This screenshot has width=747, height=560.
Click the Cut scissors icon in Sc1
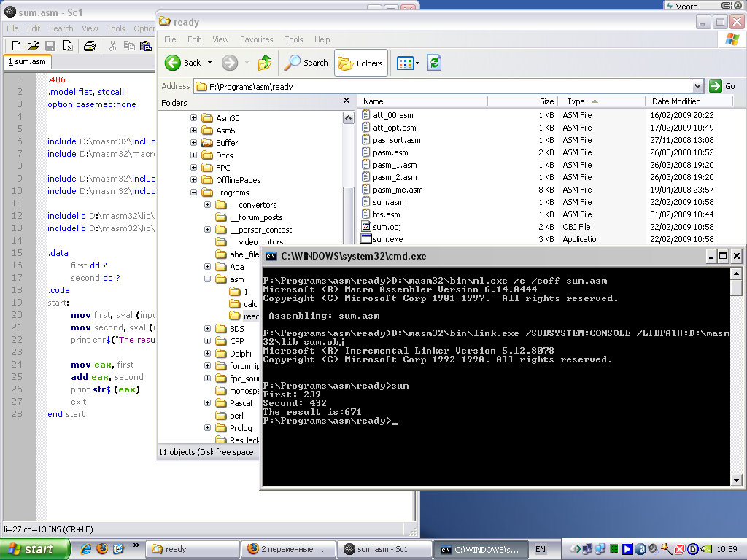coord(112,46)
